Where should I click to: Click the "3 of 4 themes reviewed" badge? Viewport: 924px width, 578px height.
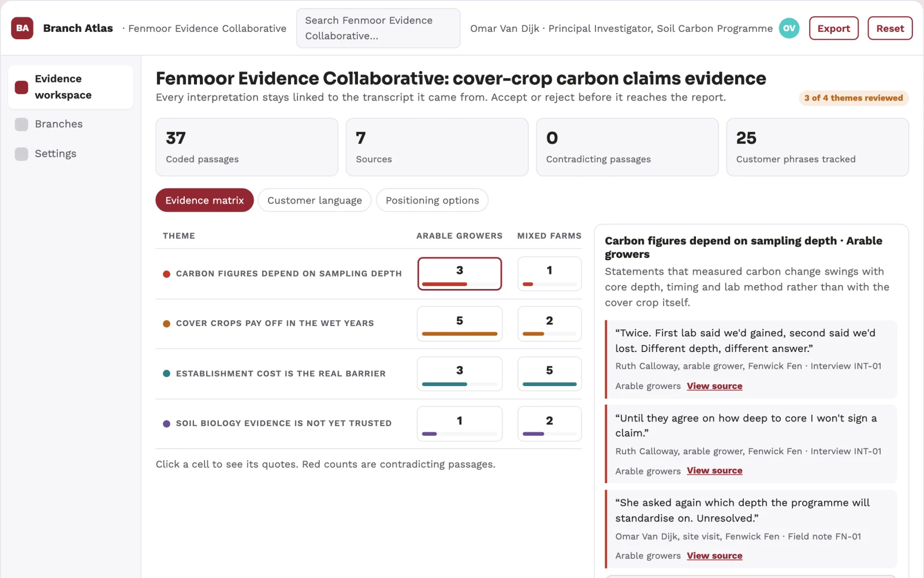click(x=854, y=98)
